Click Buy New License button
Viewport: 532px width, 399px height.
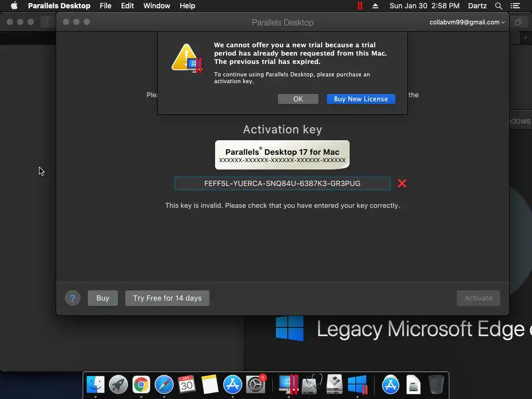361,99
